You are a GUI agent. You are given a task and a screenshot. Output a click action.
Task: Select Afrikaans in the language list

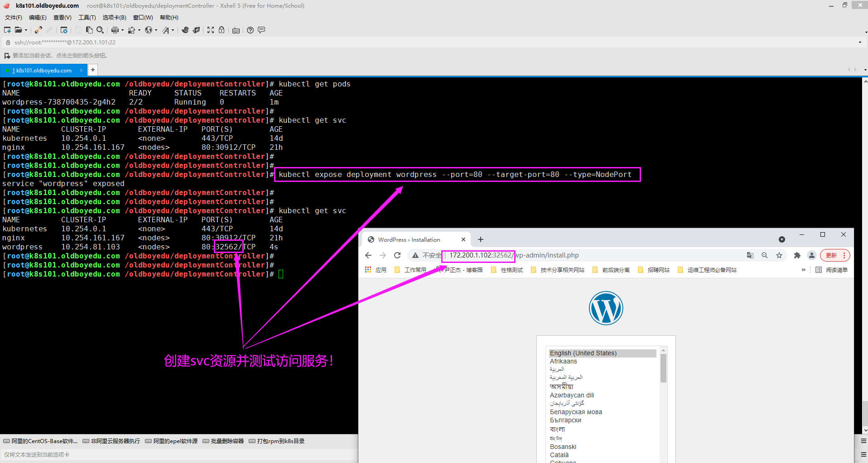(x=563, y=361)
